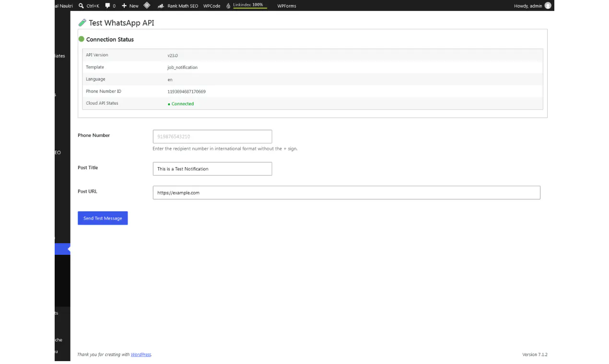Image resolution: width=609 pixels, height=364 pixels.
Task: Open the Linkindex 100% indicator
Action: [246, 5]
